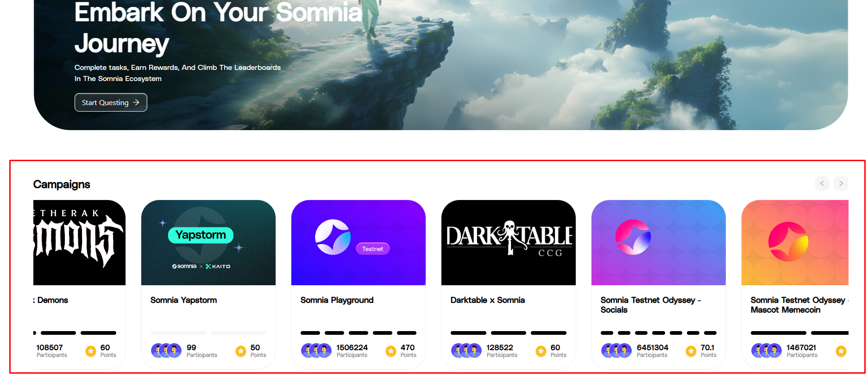The width and height of the screenshot is (868, 376).
Task: Open the Somnia Playground Testnet banner
Action: click(359, 243)
